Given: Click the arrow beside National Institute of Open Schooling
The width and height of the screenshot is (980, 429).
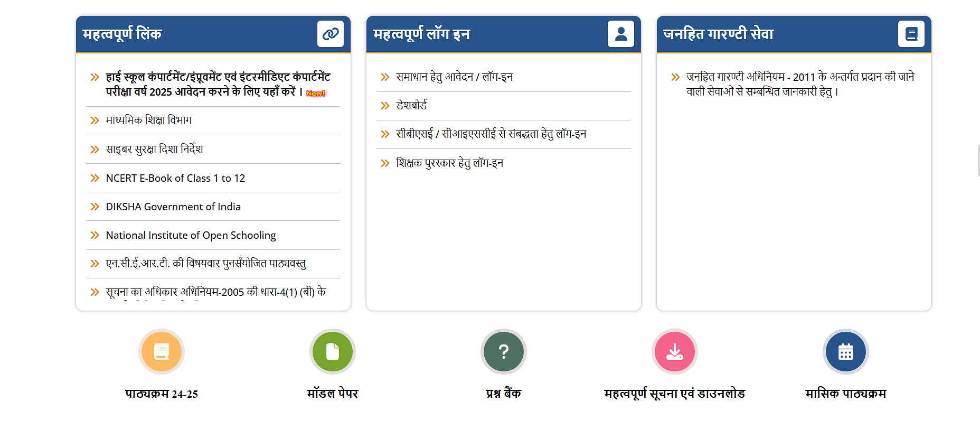Looking at the screenshot, I should (x=95, y=235).
